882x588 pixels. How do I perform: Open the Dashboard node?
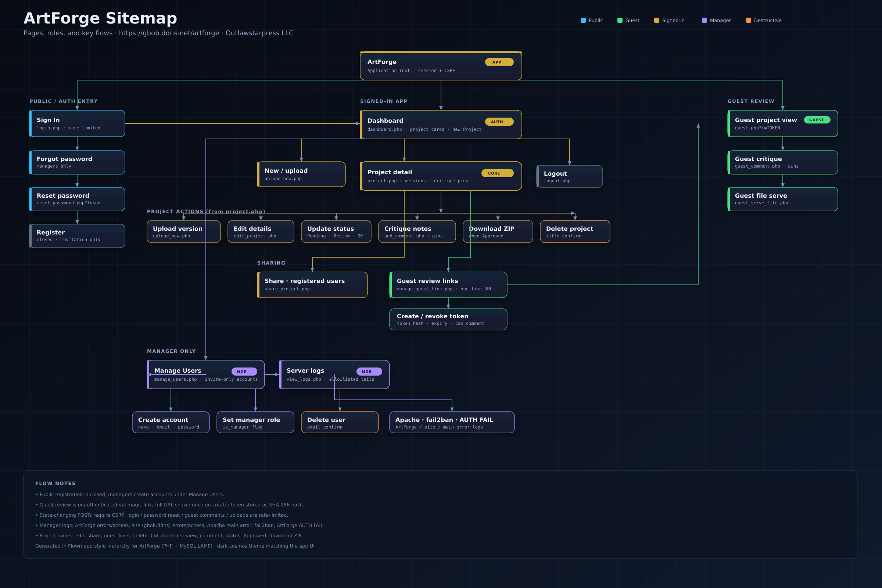point(441,125)
